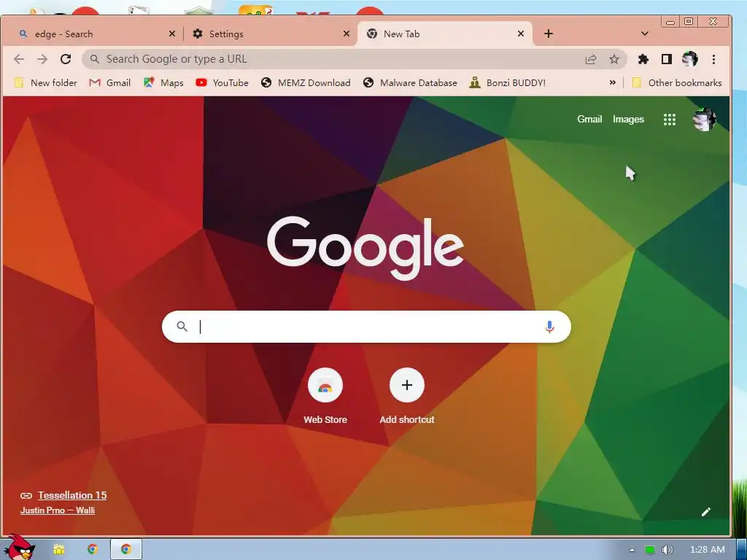Close the Settings tab
747x560 pixels.
click(347, 34)
